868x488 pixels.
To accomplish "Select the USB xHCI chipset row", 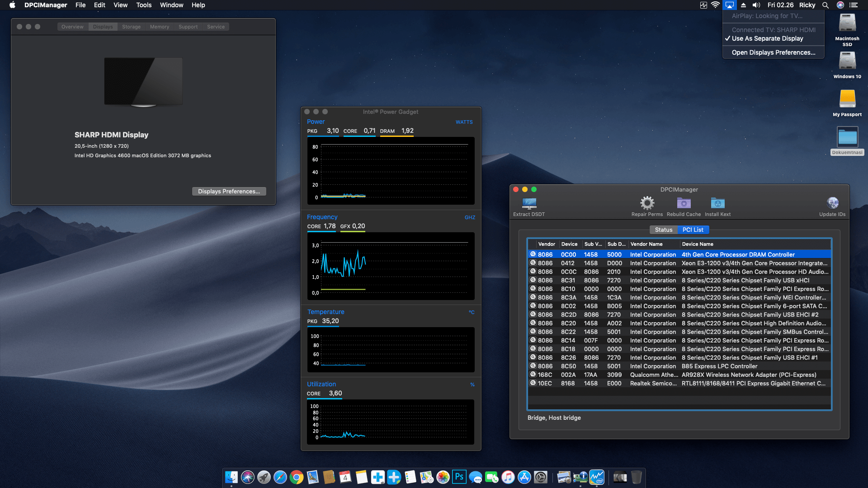I will [679, 280].
